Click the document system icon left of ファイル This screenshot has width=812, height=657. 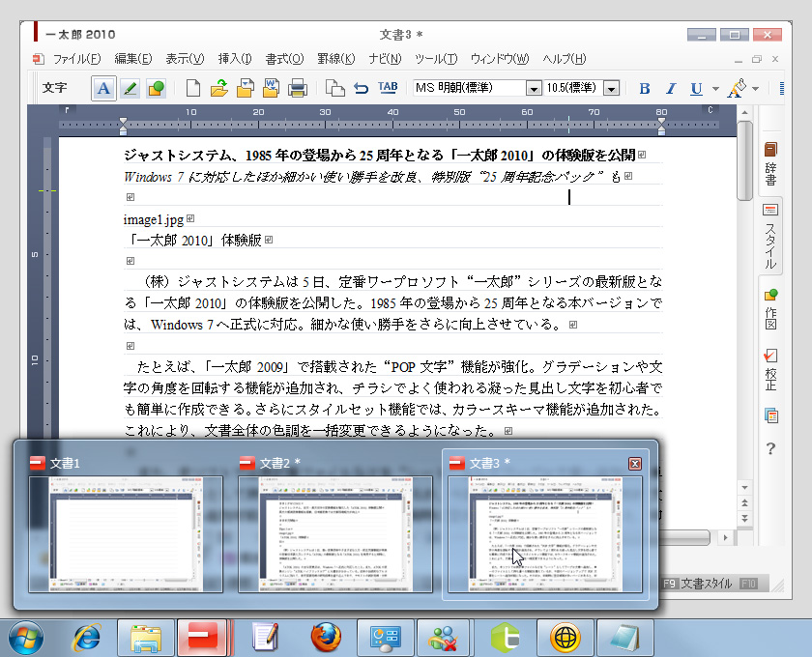point(38,59)
